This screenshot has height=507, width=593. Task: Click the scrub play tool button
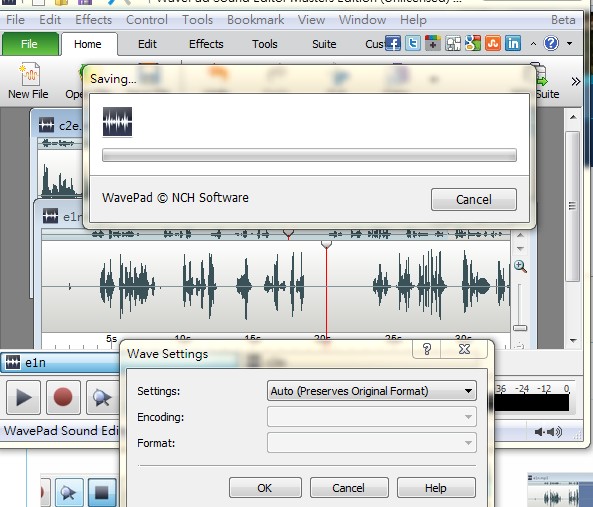click(102, 397)
